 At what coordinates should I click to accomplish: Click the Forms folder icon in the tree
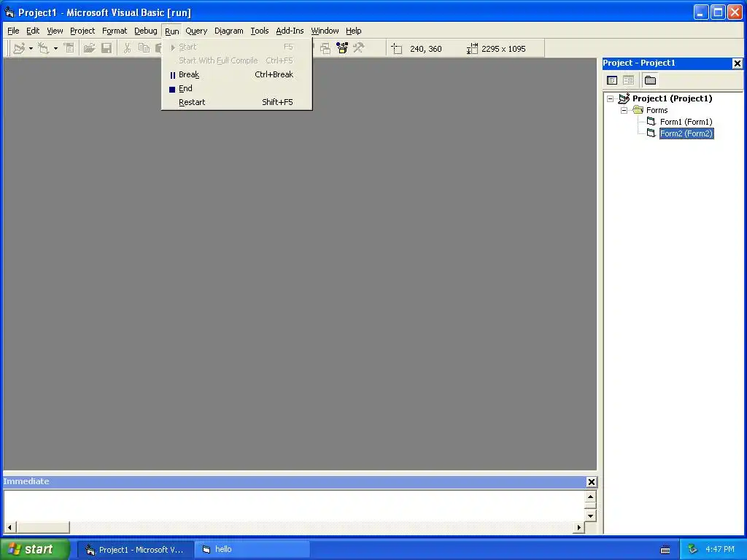(x=638, y=110)
